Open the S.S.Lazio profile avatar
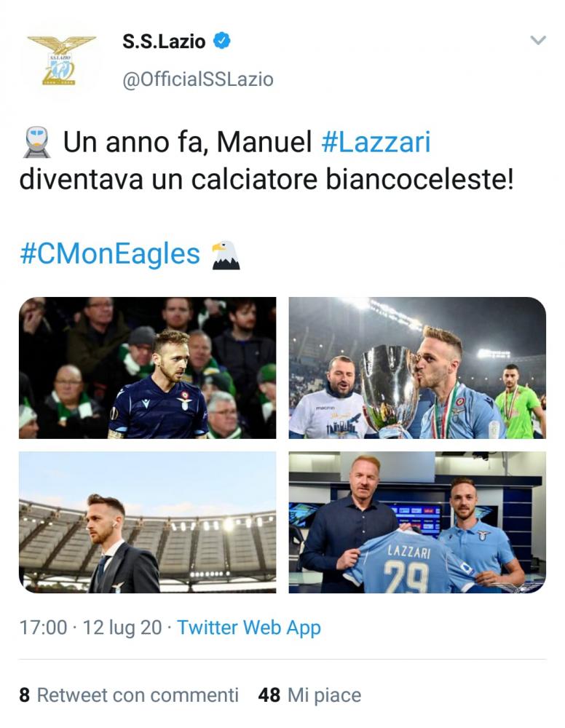This screenshot has height=728, width=565. coord(62,60)
